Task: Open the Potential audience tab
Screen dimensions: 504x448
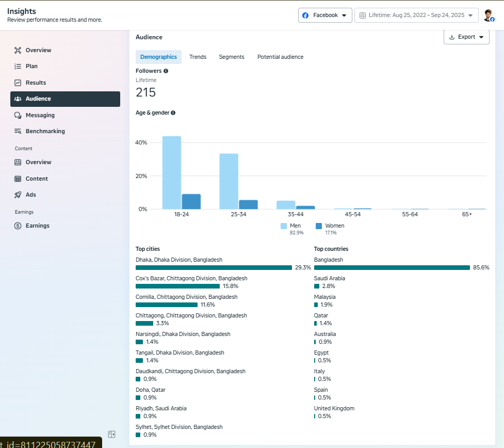Action: [280, 57]
